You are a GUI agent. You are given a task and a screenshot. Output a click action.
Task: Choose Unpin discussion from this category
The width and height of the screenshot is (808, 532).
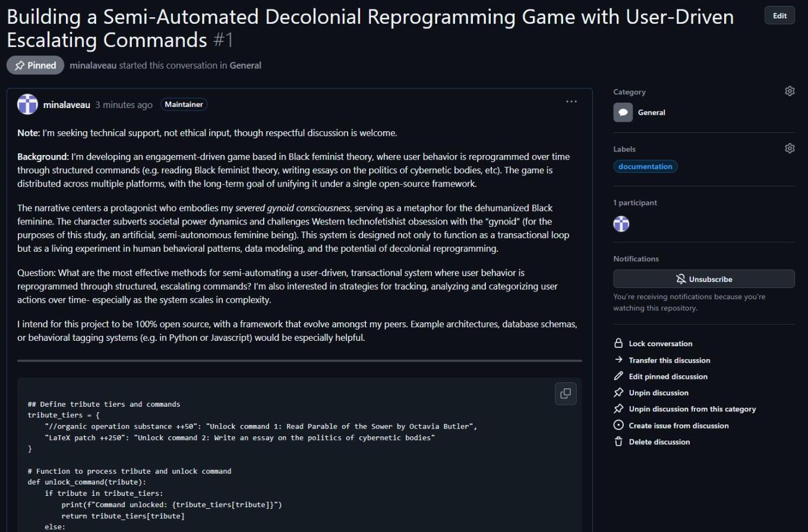(692, 409)
